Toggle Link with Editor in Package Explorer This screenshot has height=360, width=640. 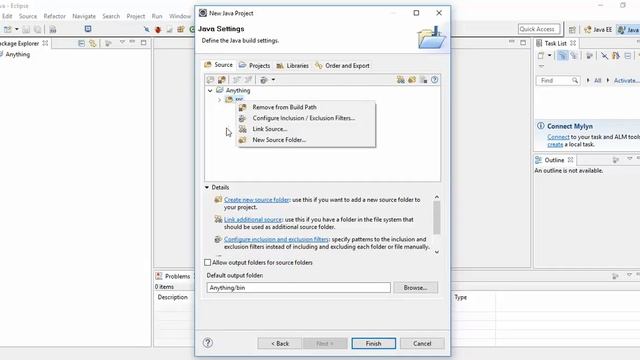(93, 43)
